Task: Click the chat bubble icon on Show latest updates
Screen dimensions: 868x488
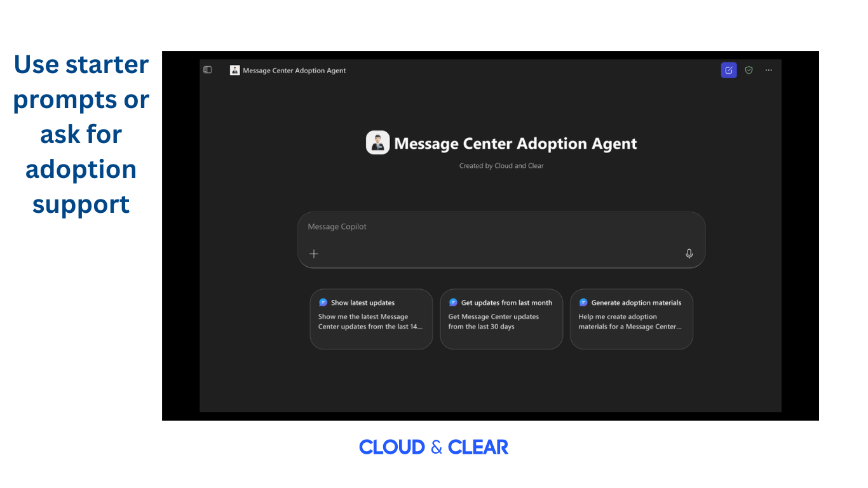Action: tap(323, 302)
